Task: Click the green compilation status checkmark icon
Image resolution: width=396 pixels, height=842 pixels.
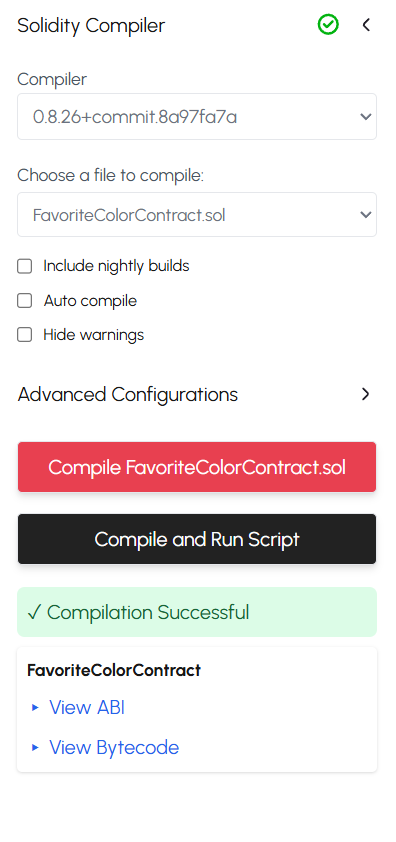Action: tap(328, 25)
